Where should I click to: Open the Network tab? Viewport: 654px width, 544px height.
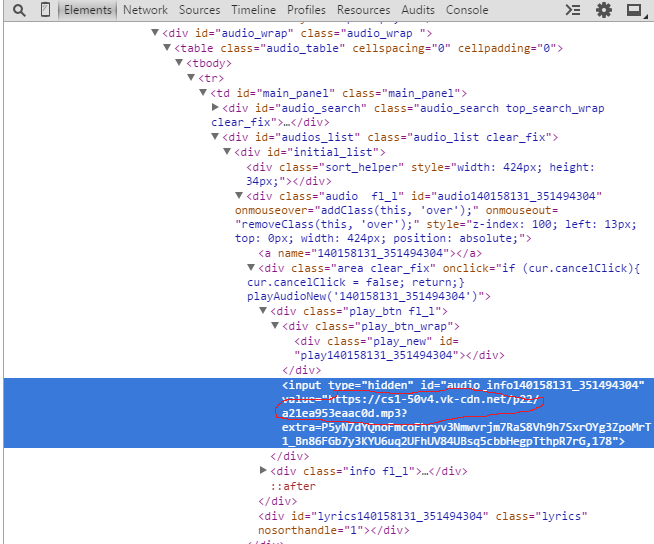145,10
